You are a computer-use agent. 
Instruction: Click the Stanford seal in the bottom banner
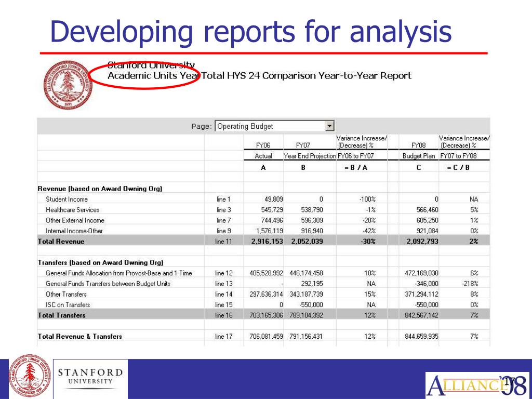pos(30,377)
